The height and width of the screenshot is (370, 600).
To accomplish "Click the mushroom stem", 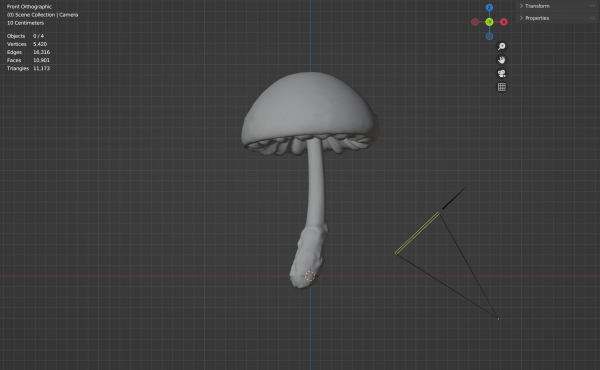I will (316, 184).
